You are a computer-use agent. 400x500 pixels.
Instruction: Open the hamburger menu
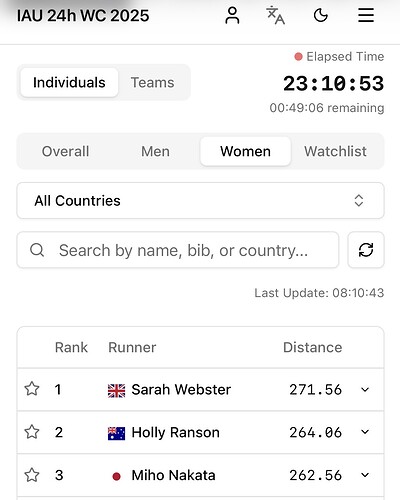coord(366,15)
